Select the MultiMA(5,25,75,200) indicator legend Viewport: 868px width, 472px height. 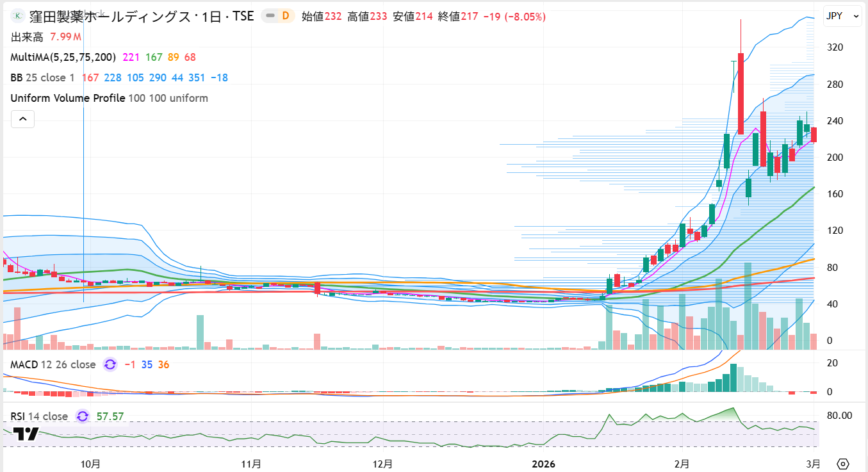[63, 57]
